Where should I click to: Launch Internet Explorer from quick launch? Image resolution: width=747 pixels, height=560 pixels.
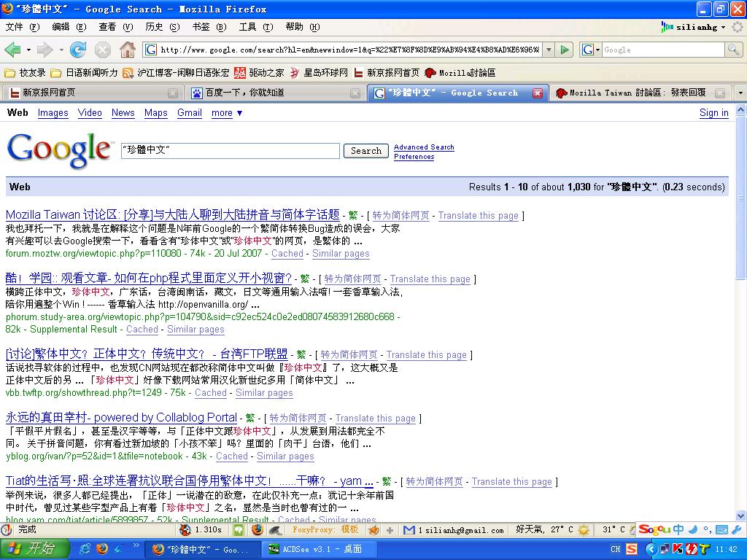click(x=85, y=548)
